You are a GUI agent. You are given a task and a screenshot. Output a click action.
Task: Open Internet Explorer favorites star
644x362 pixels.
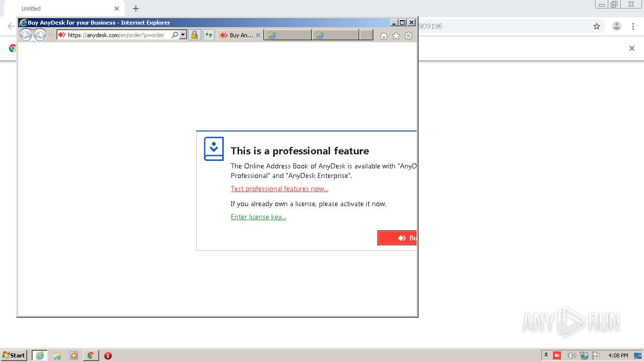[x=396, y=36]
